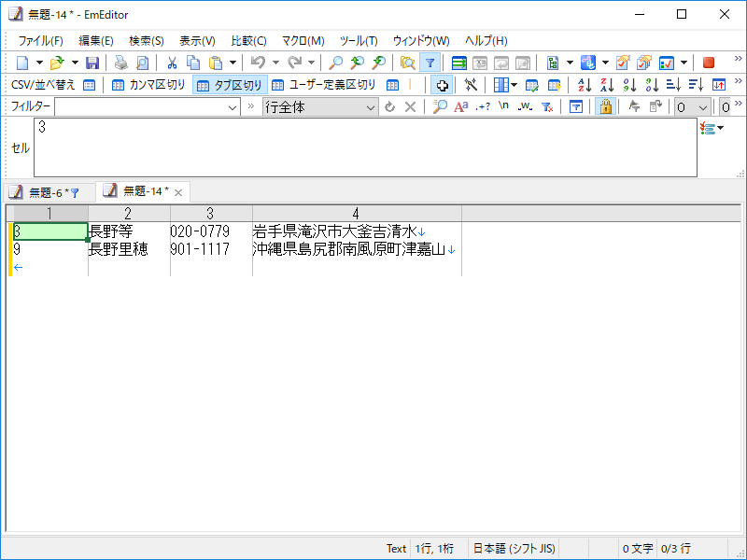
Task: Open the 編集(E) menu
Action: pyautogui.click(x=96, y=41)
